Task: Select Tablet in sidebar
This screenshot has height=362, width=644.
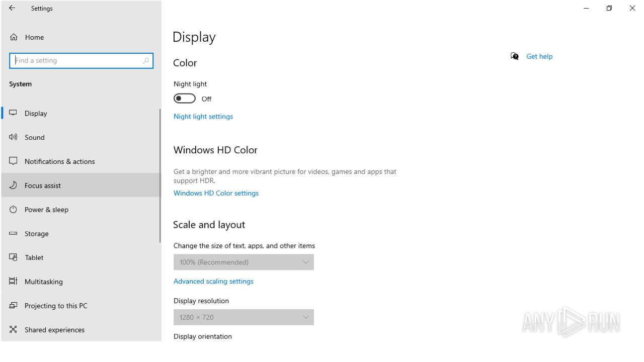Action: pos(80,257)
